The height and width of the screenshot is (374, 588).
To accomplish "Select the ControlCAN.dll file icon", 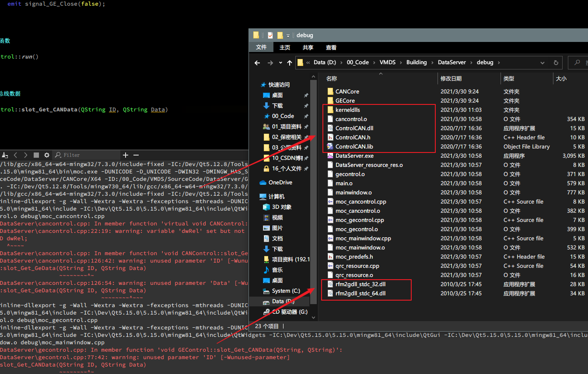I will click(x=330, y=128).
